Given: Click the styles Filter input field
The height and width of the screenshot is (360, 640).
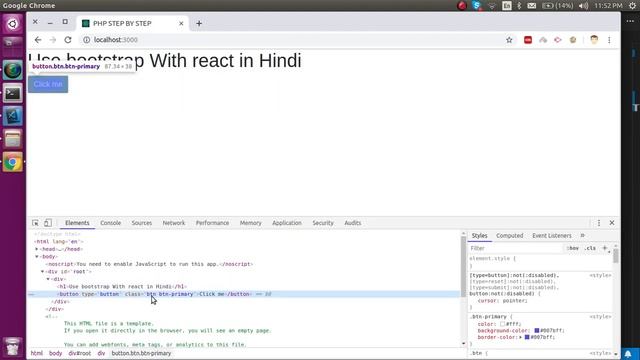Looking at the screenshot, I should 515,248.
